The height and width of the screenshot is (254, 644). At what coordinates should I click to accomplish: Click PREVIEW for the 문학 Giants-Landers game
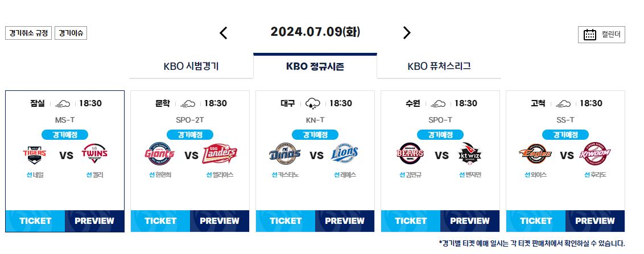click(220, 221)
